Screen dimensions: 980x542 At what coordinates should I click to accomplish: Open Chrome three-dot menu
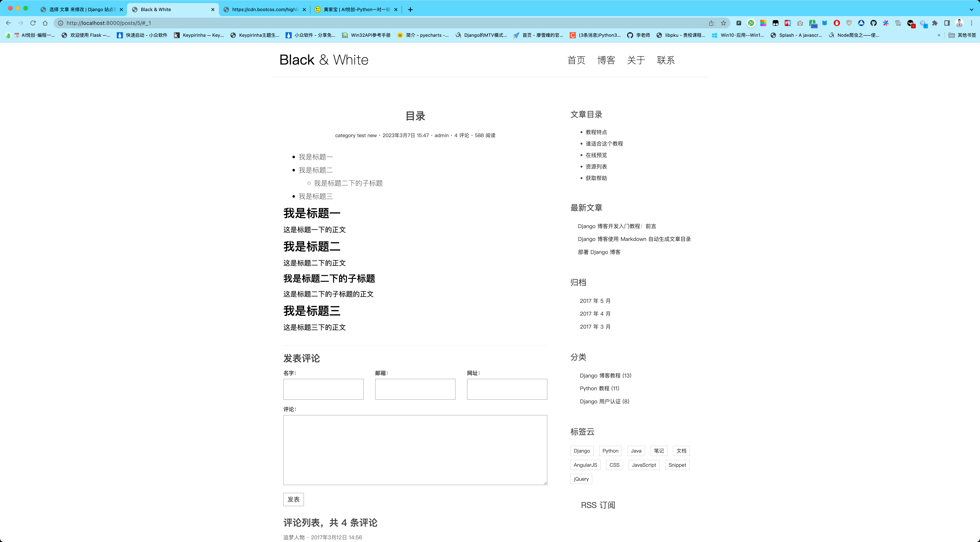coord(971,23)
